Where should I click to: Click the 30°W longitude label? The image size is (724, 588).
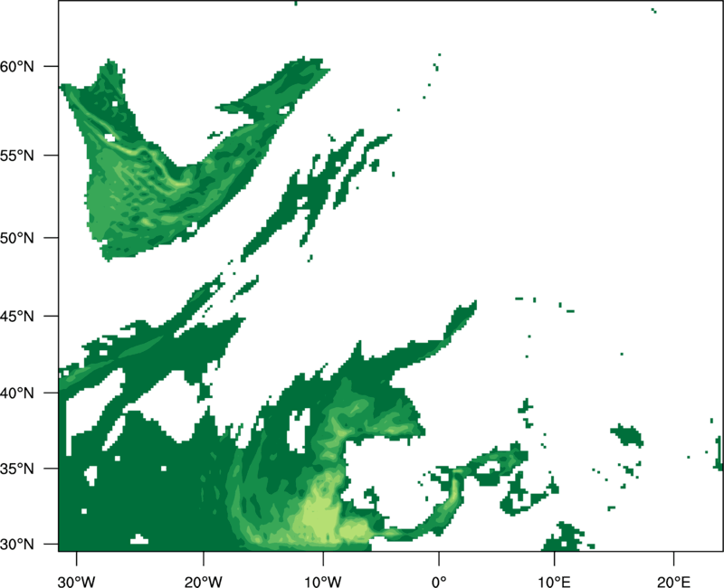click(x=77, y=582)
